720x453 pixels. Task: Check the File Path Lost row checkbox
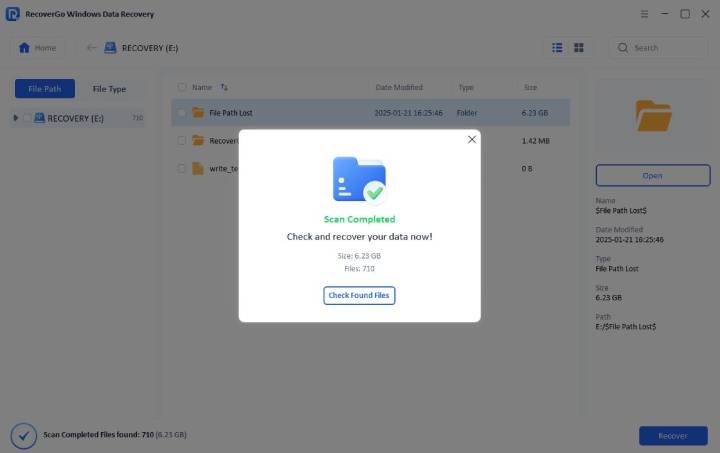(181, 113)
